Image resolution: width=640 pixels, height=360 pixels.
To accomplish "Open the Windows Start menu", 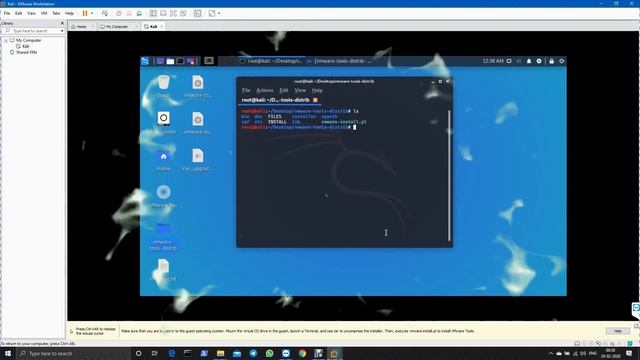I will pyautogui.click(x=8, y=353).
